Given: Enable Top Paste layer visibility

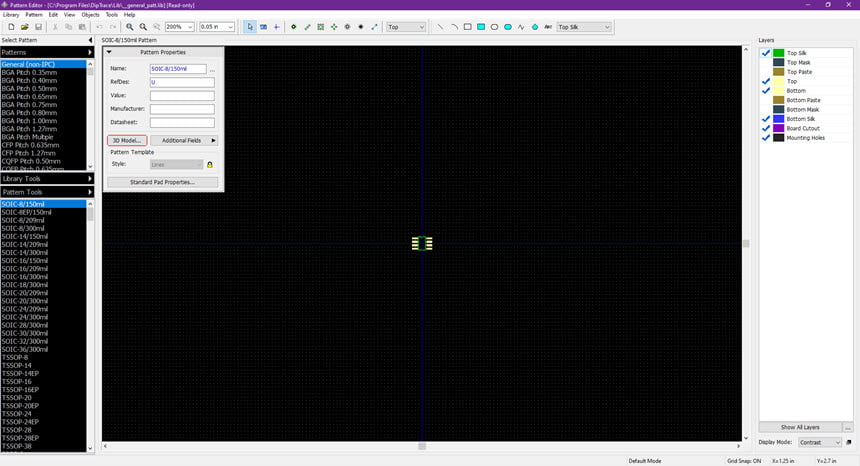Looking at the screenshot, I should tap(766, 72).
